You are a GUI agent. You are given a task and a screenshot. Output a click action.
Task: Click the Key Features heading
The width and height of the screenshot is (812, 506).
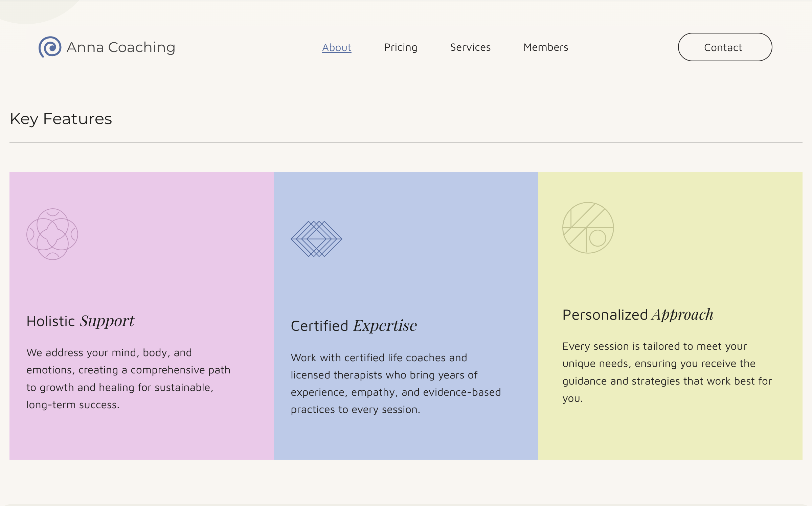[x=61, y=119]
